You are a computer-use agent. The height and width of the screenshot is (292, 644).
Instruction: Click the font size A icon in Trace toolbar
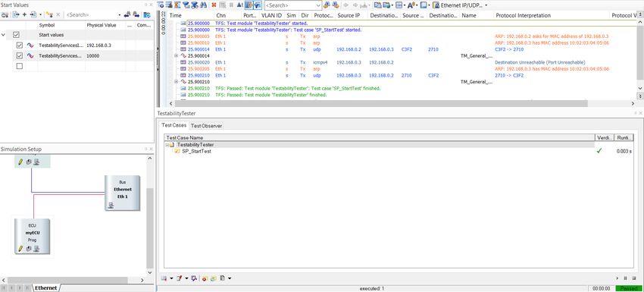click(x=411, y=5)
